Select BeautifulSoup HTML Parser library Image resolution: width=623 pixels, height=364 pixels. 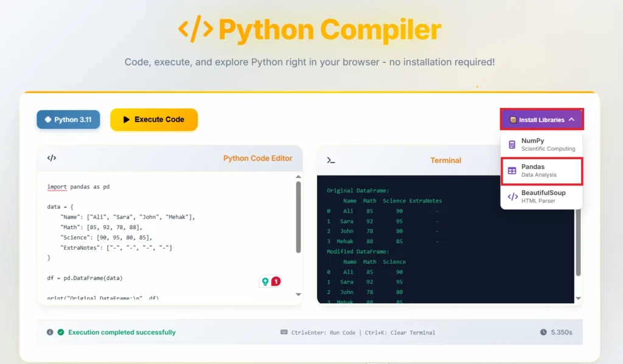pyautogui.click(x=541, y=196)
